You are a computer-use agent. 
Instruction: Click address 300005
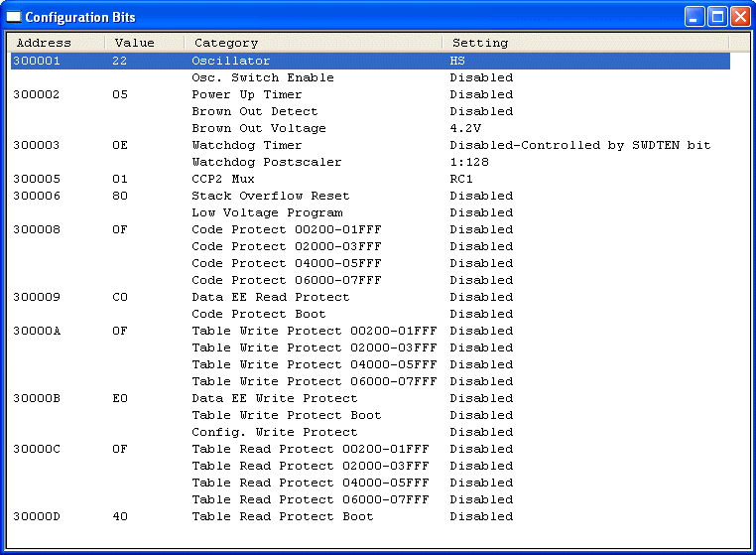(x=37, y=179)
